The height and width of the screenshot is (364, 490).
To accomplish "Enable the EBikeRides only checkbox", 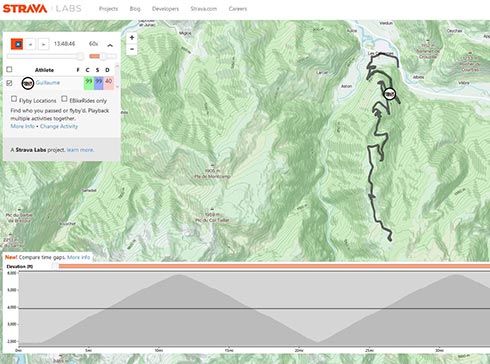I will tap(64, 99).
